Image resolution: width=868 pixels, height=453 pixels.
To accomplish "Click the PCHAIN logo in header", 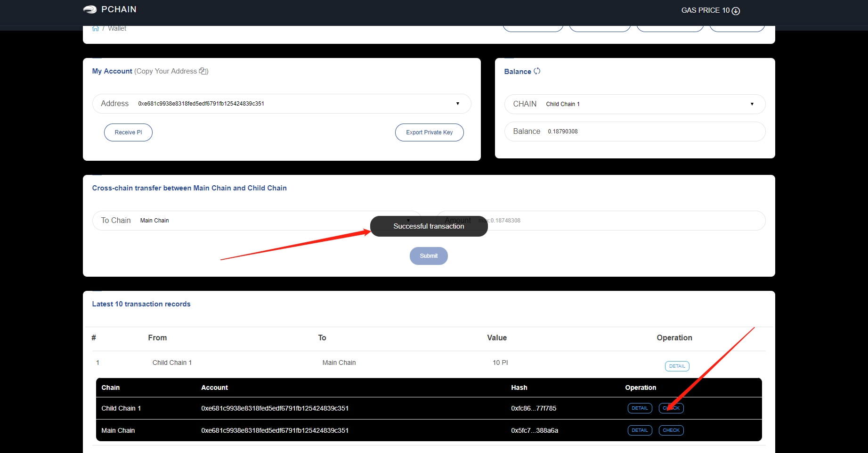I will [110, 9].
